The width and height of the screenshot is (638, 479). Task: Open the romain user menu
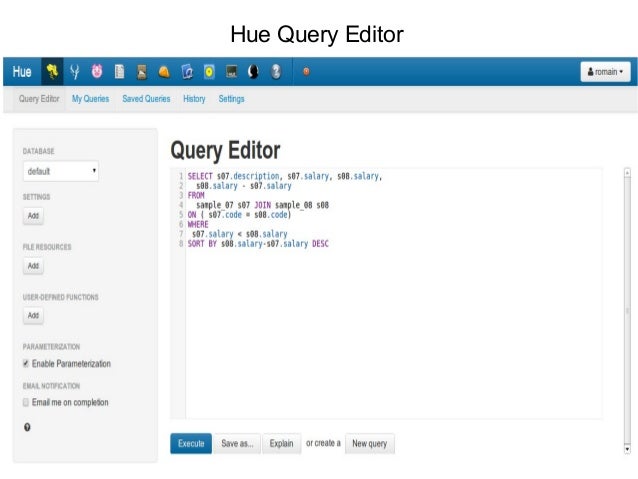coord(605,72)
